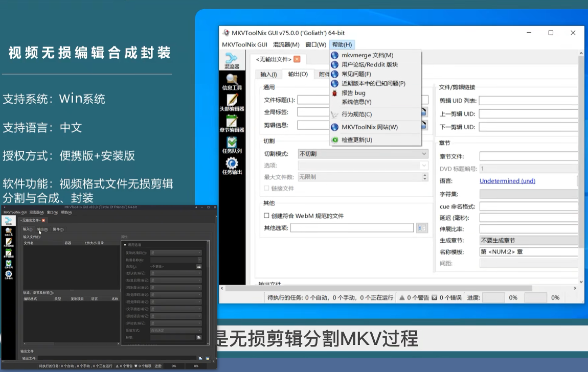Click the 其他选项 text field
588x372 pixels.
click(x=352, y=227)
